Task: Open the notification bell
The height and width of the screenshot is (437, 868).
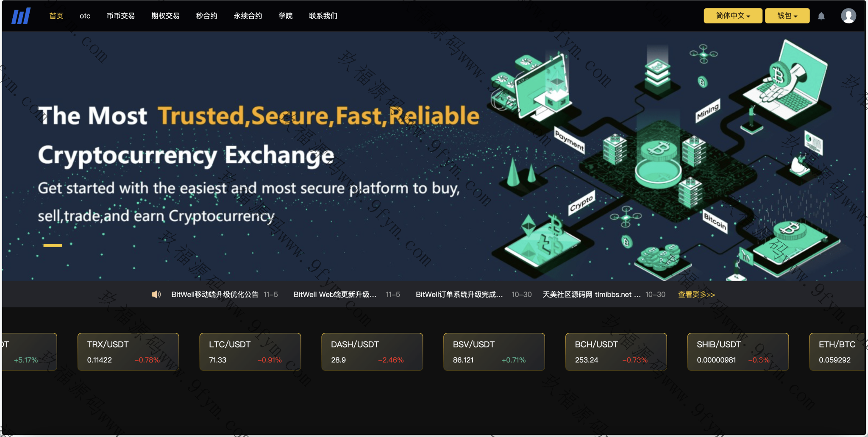Action: coord(821,16)
